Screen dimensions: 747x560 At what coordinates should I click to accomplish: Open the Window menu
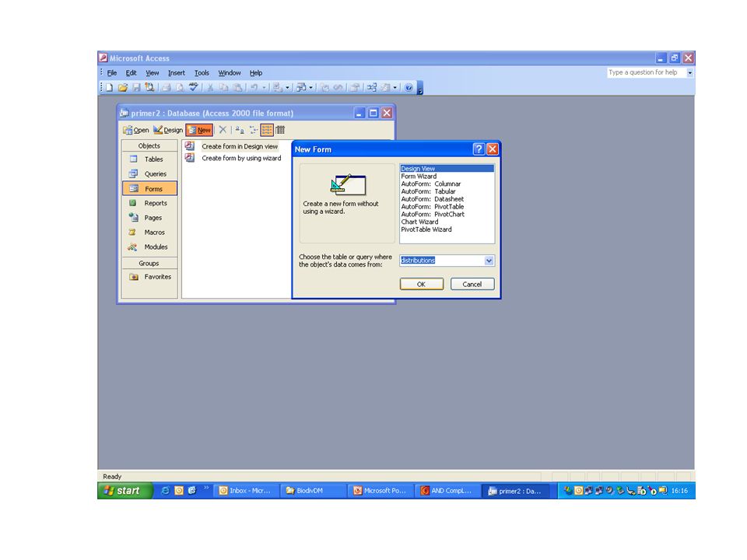click(230, 73)
